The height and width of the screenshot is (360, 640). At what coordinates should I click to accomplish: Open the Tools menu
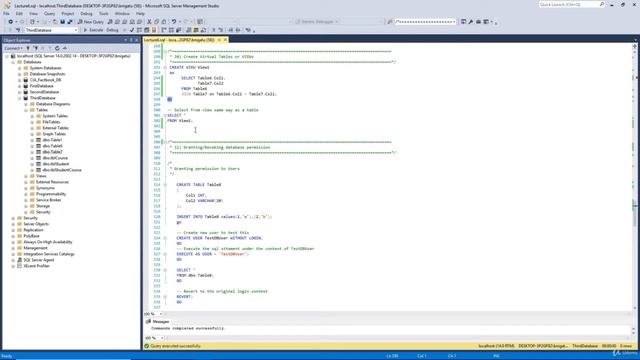104,13
